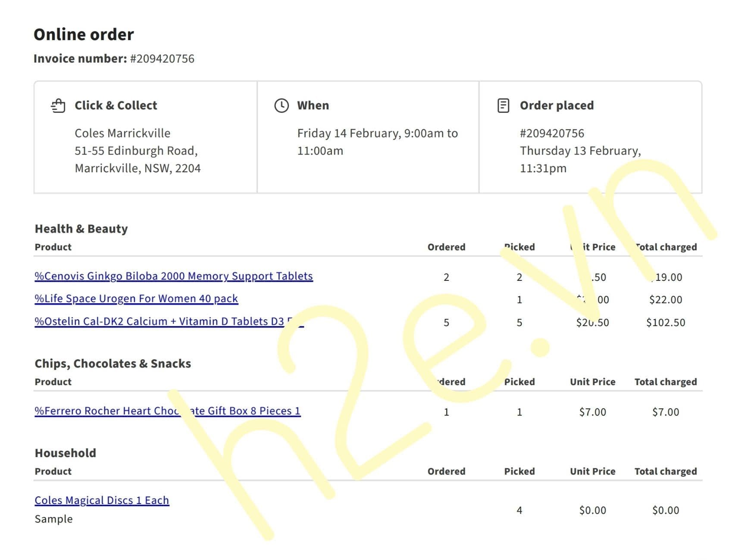Open Life Space Urogen For Women link
The height and width of the screenshot is (560, 732).
(136, 299)
